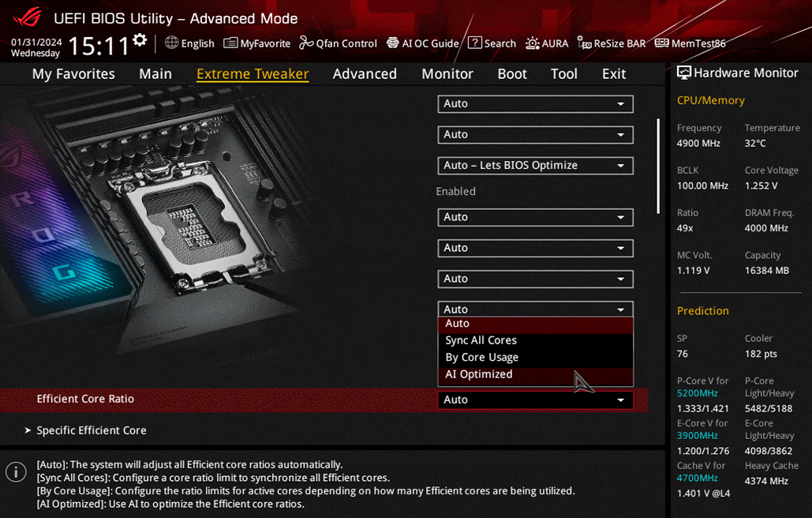Image resolution: width=812 pixels, height=518 pixels.
Task: Click the settings gear icon beside the clock
Action: (x=140, y=40)
